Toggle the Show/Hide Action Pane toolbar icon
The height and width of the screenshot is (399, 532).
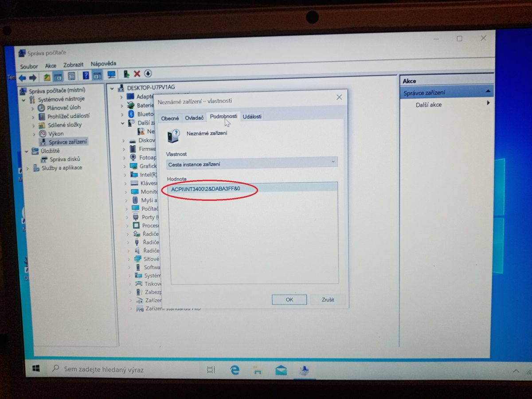tap(97, 75)
